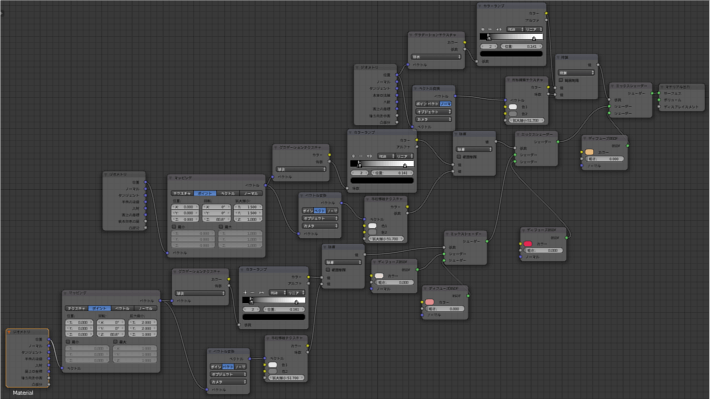
Task: Collapse the Material Output node
Action: [x=662, y=87]
